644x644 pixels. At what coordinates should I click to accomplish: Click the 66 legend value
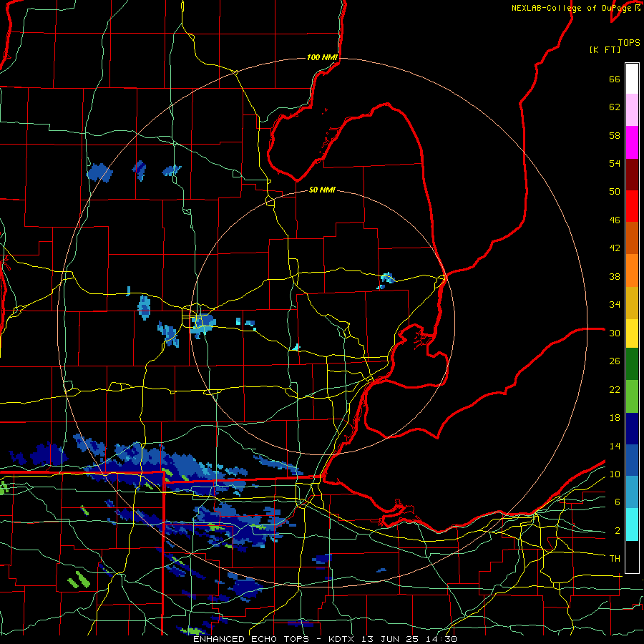coord(615,79)
